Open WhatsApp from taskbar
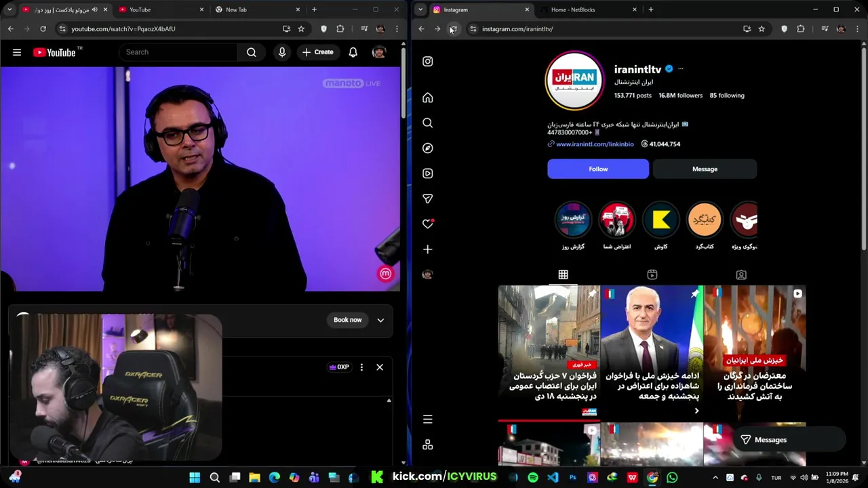The width and height of the screenshot is (868, 488). point(672,478)
